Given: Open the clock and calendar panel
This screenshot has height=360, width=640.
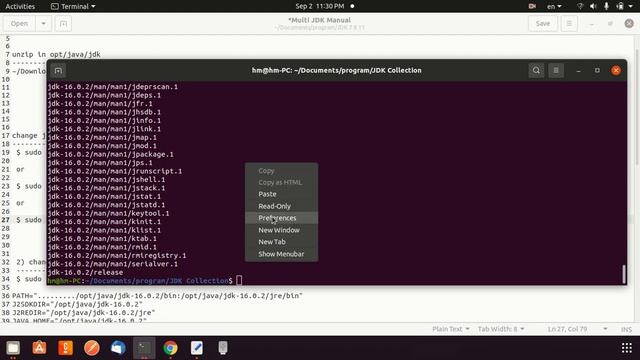Looking at the screenshot, I should pos(320,6).
